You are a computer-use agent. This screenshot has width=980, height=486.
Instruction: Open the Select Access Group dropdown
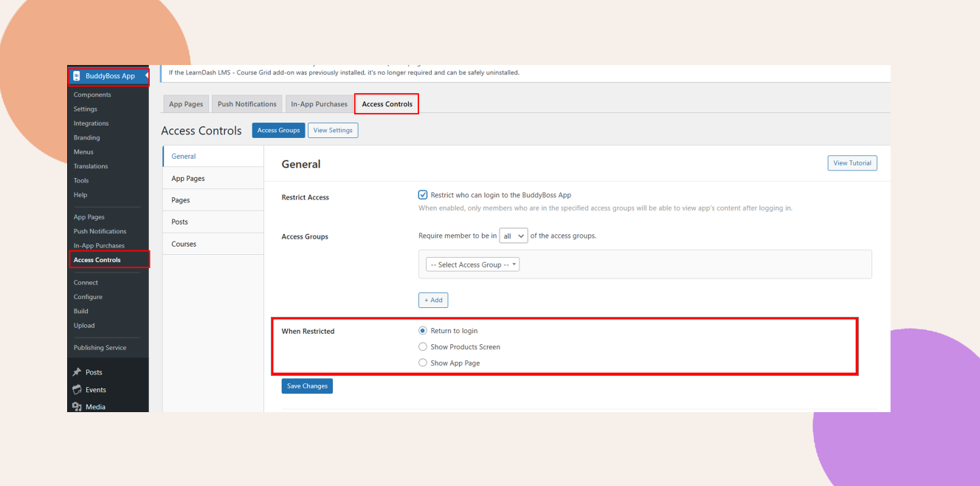tap(473, 264)
